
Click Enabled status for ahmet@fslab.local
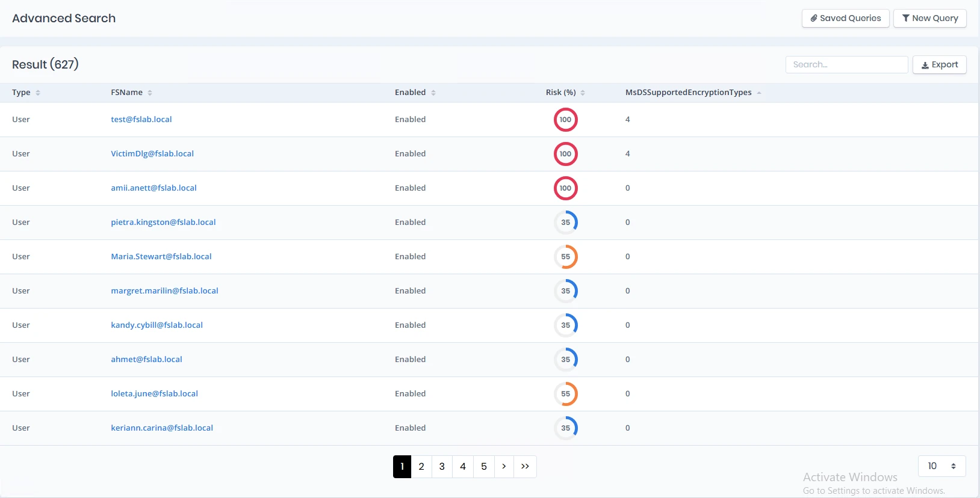point(411,359)
